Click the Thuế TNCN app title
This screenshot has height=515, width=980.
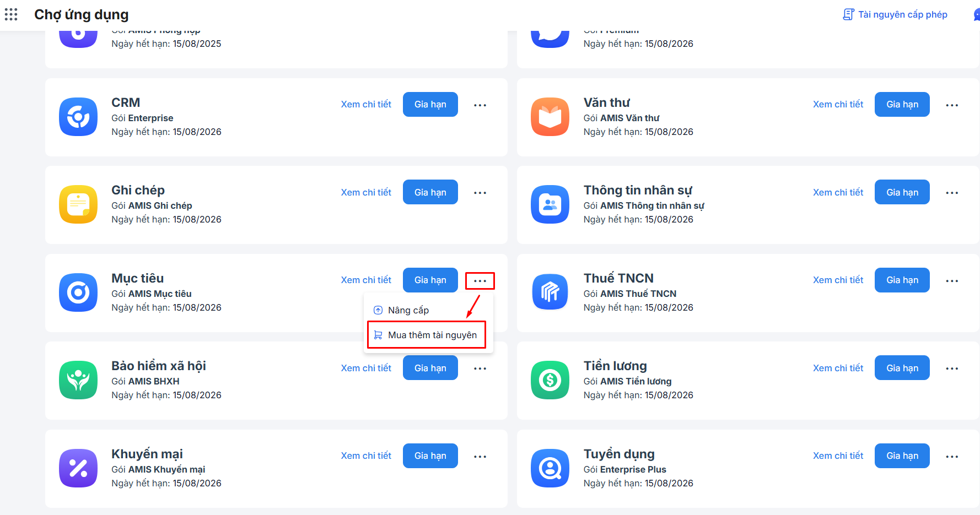[x=618, y=278]
